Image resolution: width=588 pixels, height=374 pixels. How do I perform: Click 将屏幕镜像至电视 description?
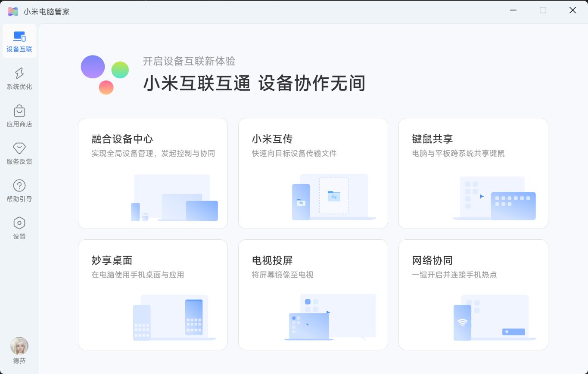[x=283, y=275]
